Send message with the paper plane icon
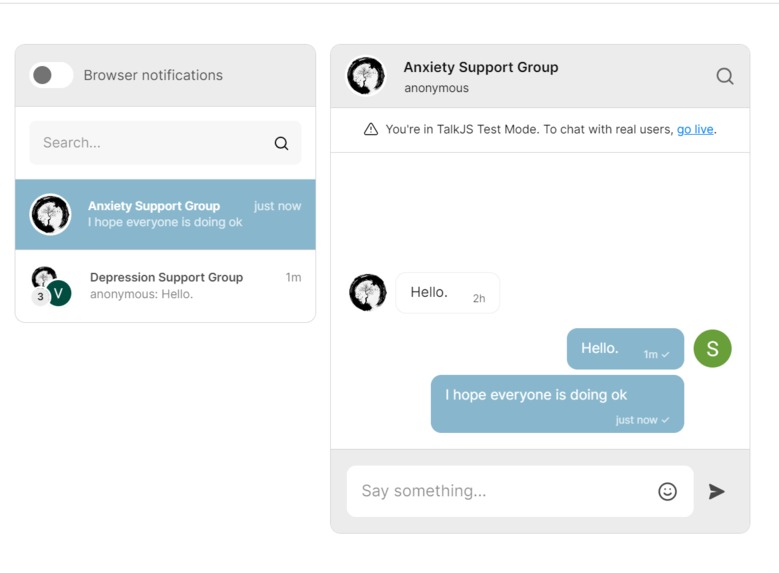 (716, 491)
